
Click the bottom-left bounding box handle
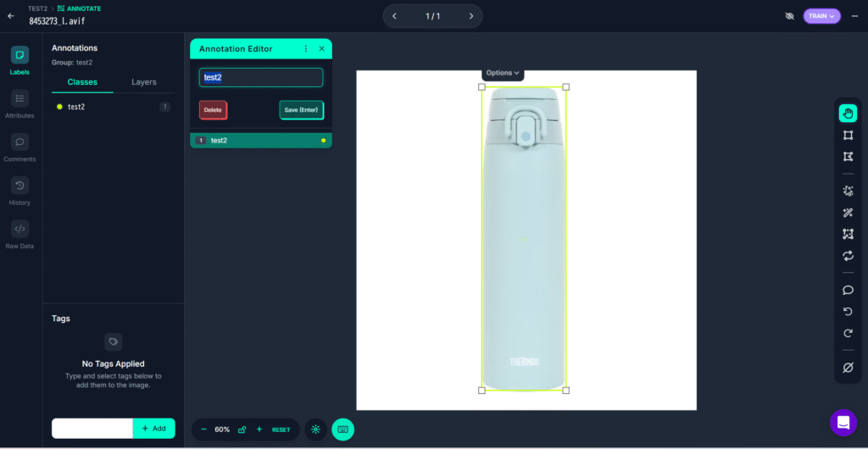(481, 391)
